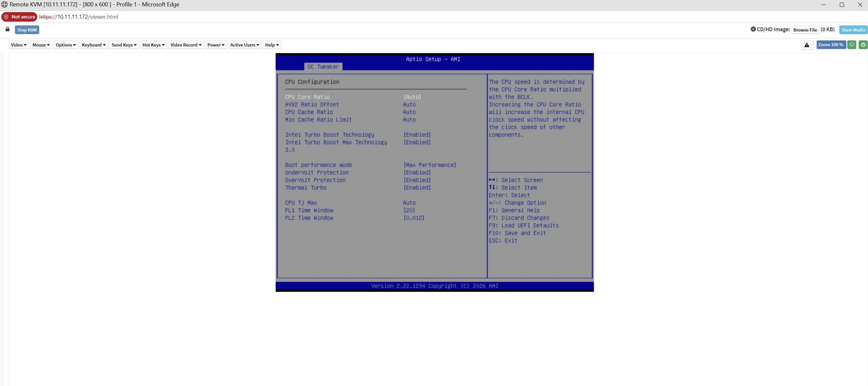The image size is (868, 386).
Task: Maximize the Edge browser window
Action: pos(842,5)
